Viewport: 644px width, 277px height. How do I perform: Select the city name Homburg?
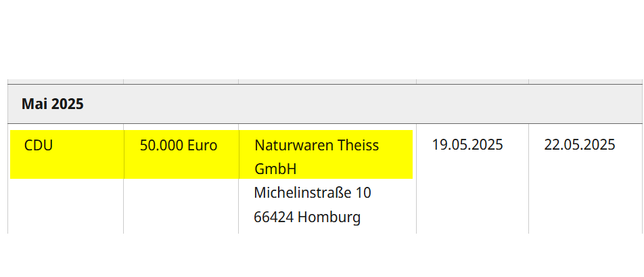coord(329,217)
